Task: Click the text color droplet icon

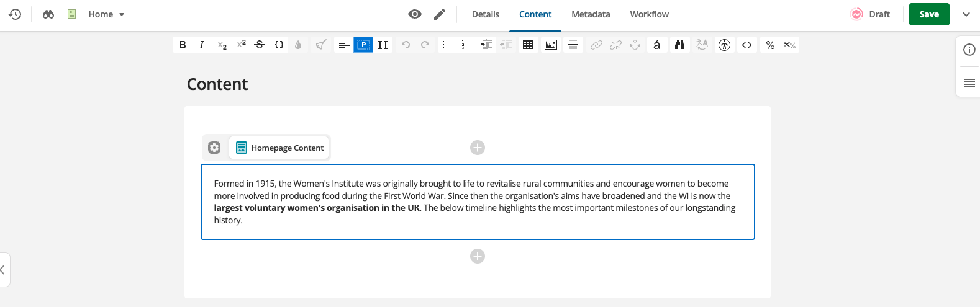Action: pyautogui.click(x=298, y=45)
